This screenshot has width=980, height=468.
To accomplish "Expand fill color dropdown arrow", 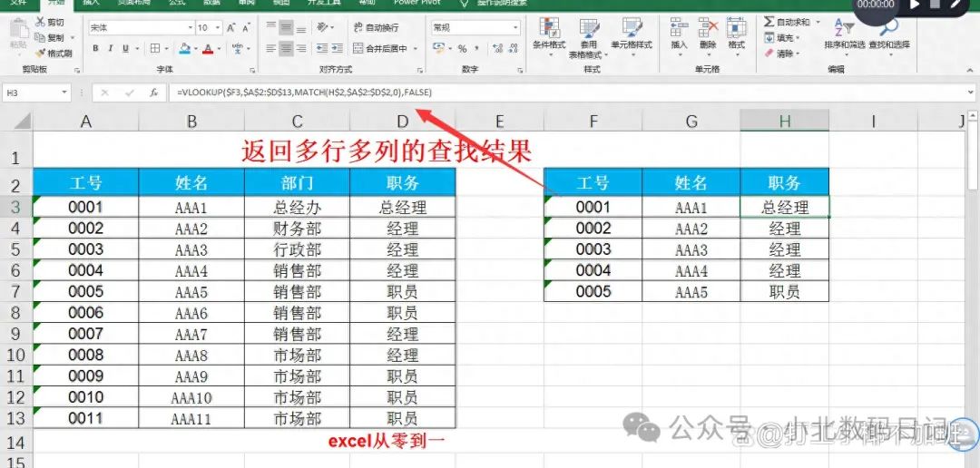I will (x=196, y=48).
